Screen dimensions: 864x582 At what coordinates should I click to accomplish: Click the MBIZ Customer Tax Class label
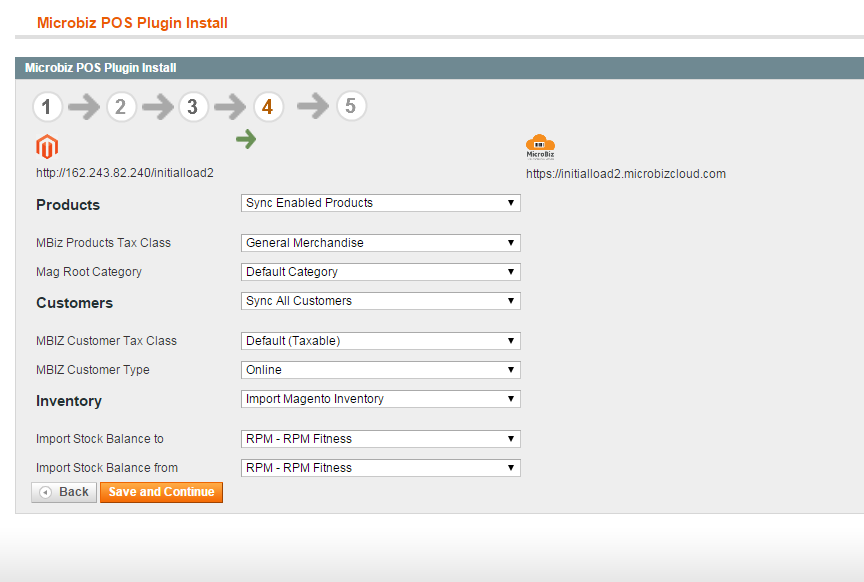(x=106, y=341)
